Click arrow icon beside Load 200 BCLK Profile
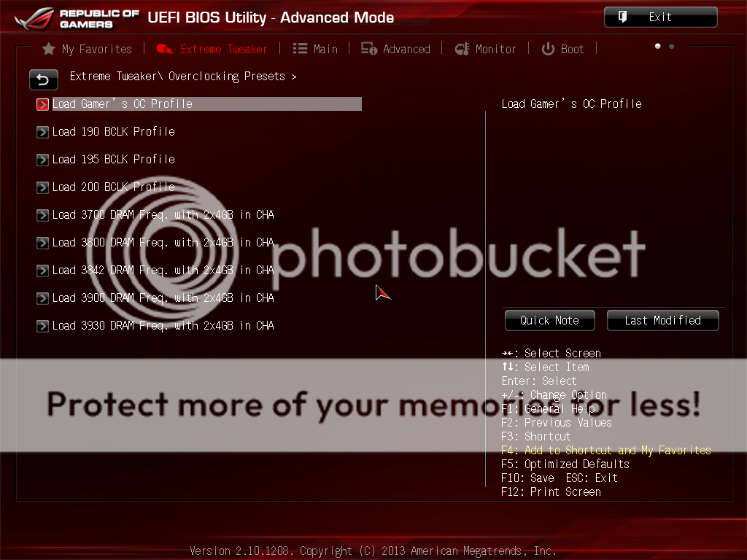 42,187
